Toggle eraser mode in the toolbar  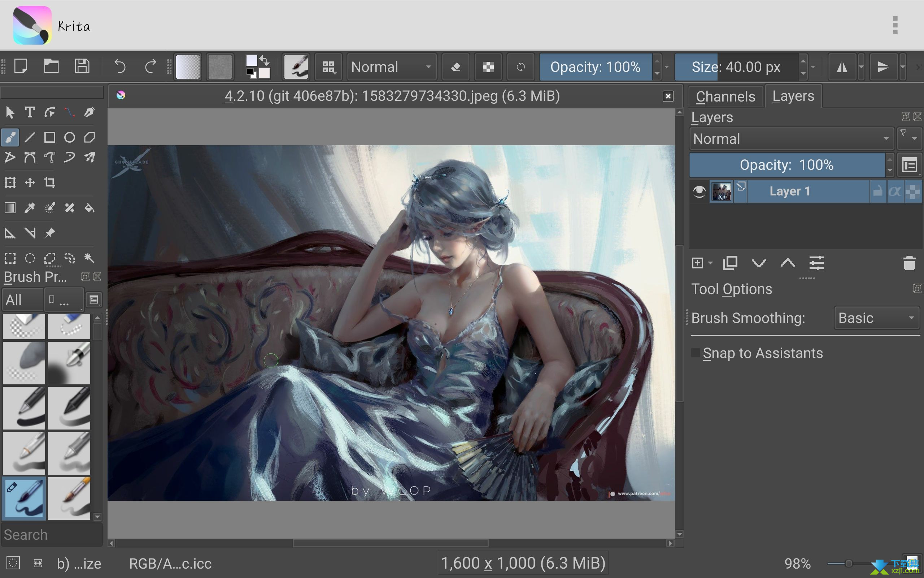[x=456, y=67]
